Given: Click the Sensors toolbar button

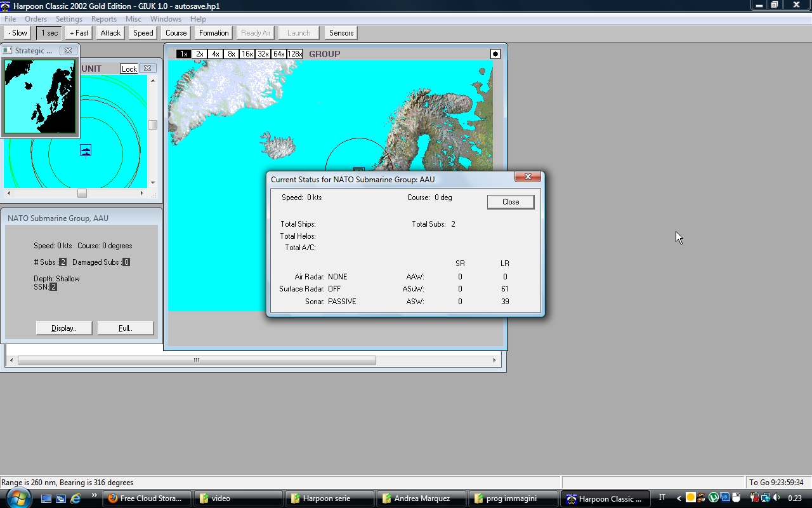Looking at the screenshot, I should (341, 33).
